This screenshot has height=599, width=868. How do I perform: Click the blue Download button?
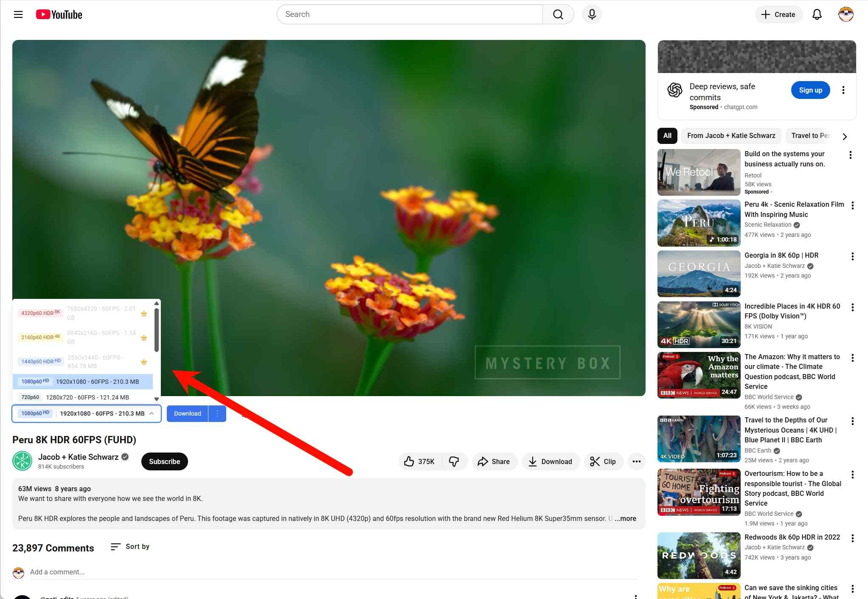coord(187,413)
